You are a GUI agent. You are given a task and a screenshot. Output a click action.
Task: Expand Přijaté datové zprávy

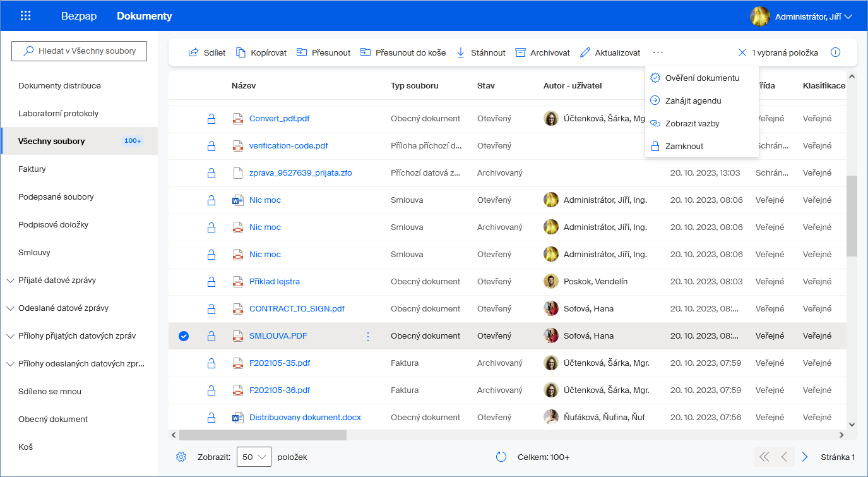coord(11,280)
